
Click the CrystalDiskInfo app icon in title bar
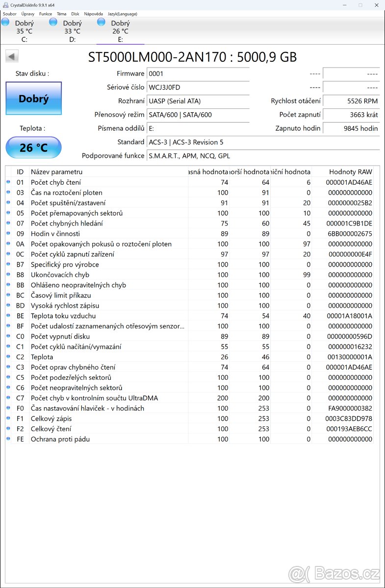(x=5, y=5)
